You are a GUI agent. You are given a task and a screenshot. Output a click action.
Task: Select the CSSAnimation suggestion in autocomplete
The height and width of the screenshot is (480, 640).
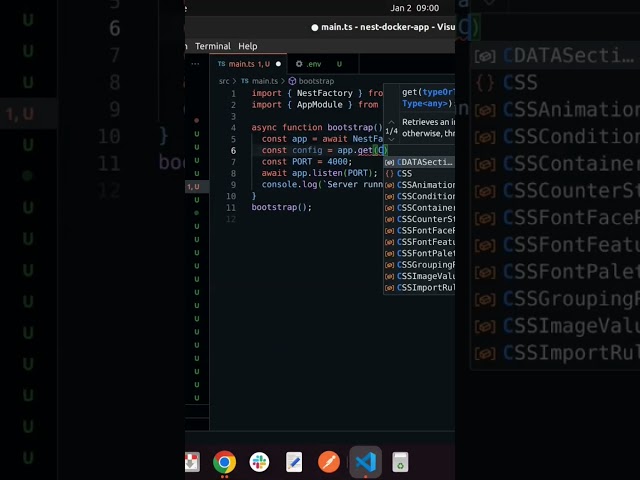tap(419, 185)
